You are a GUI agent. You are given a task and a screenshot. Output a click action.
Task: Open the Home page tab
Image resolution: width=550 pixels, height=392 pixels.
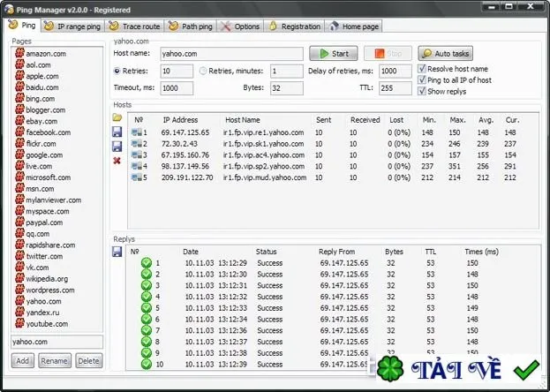pos(354,26)
